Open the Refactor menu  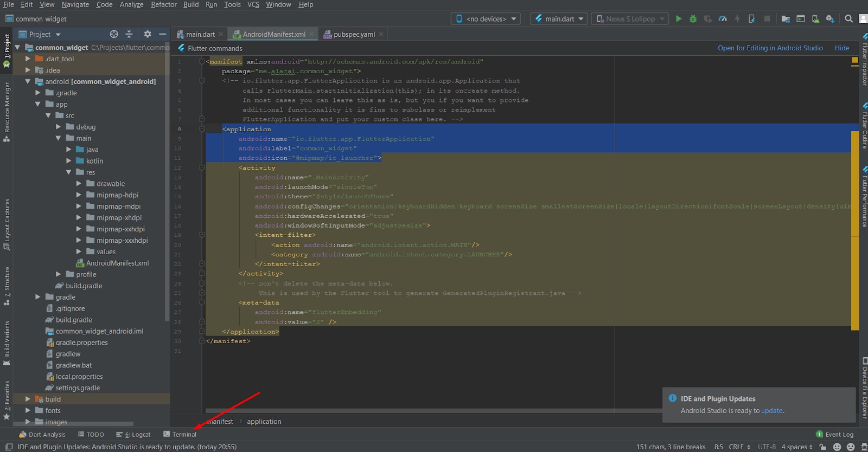(164, 4)
